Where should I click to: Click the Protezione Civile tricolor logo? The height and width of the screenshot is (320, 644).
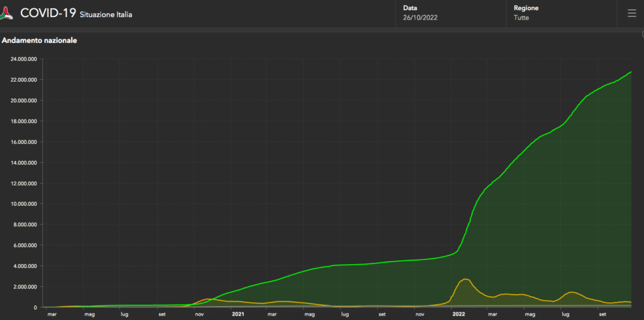pyautogui.click(x=9, y=13)
